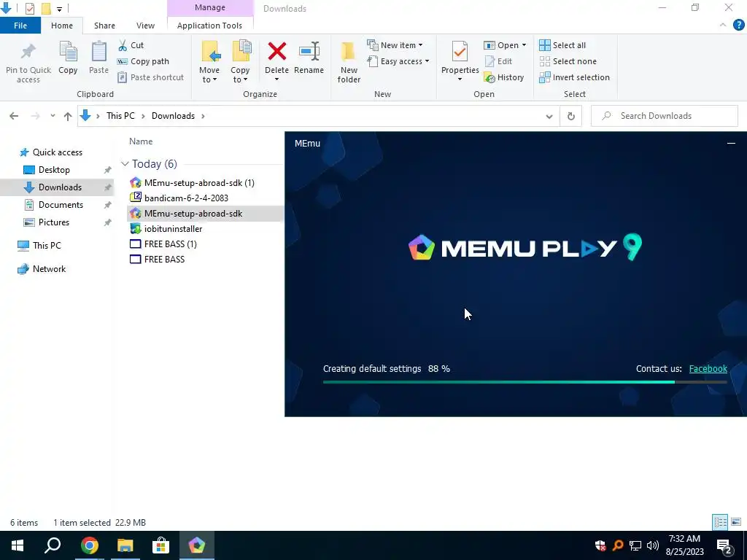Switch to large icons view
747x560 pixels.
click(736, 522)
